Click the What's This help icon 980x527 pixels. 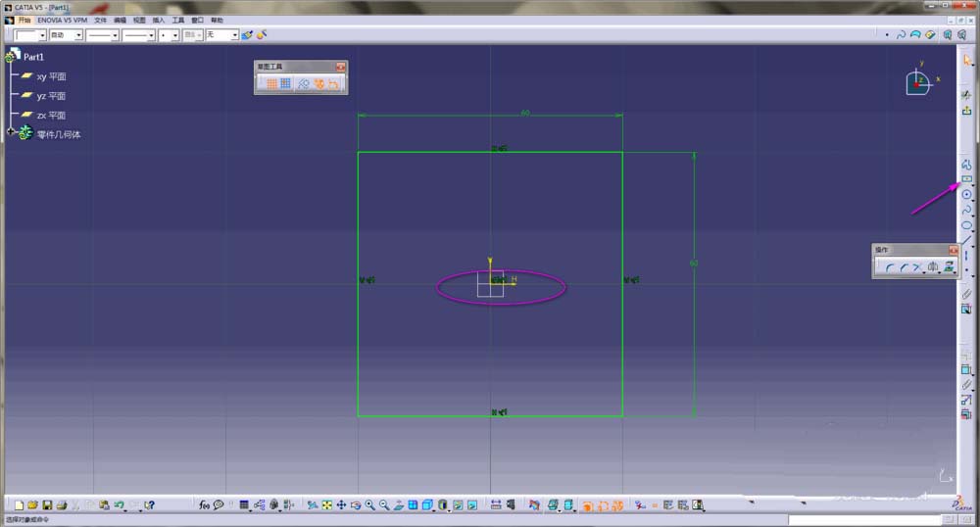(149, 505)
